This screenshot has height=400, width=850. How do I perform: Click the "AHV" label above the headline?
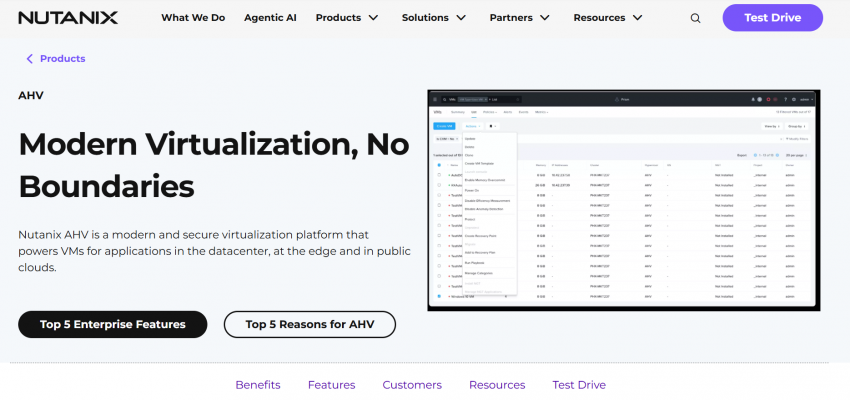coord(31,96)
